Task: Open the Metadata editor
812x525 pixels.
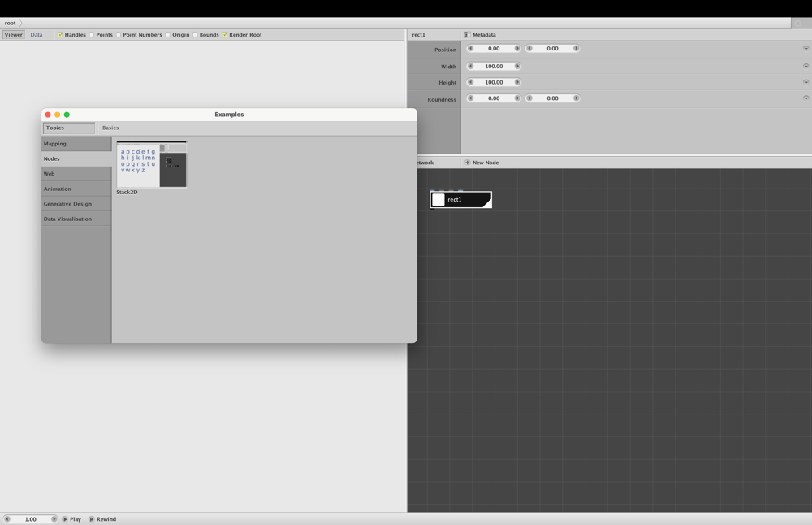Action: [x=480, y=35]
